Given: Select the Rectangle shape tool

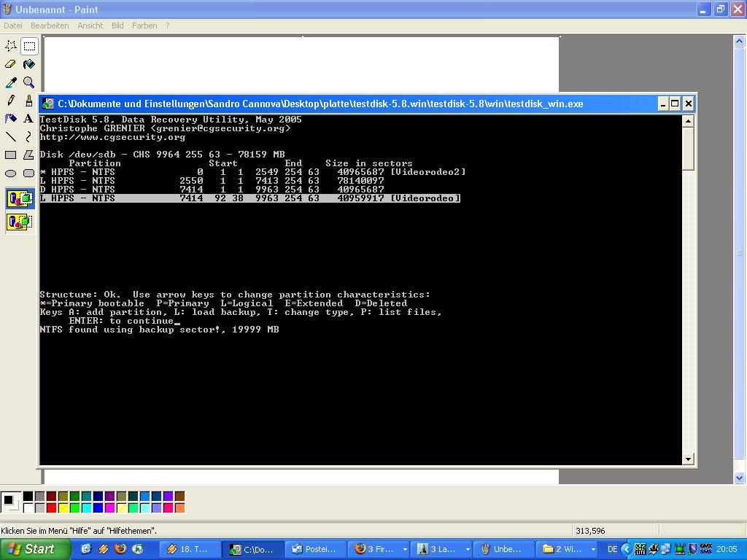Looking at the screenshot, I should 10,155.
